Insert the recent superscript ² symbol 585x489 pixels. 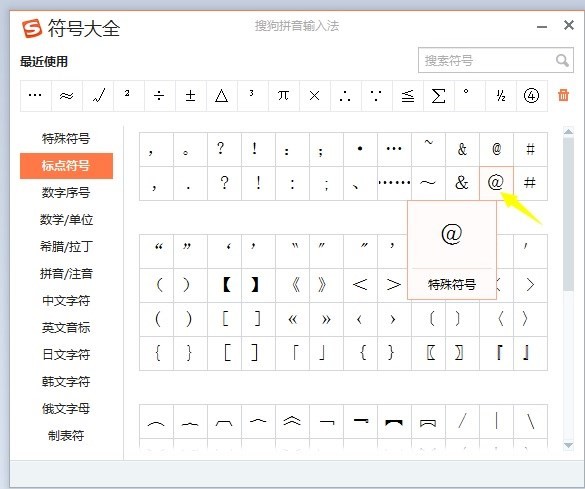click(129, 96)
